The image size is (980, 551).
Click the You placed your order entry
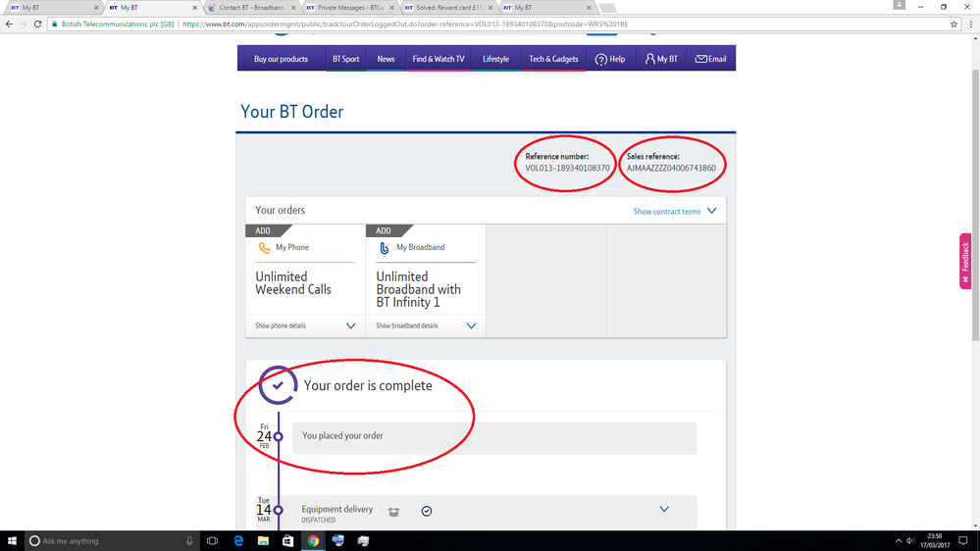click(x=493, y=438)
